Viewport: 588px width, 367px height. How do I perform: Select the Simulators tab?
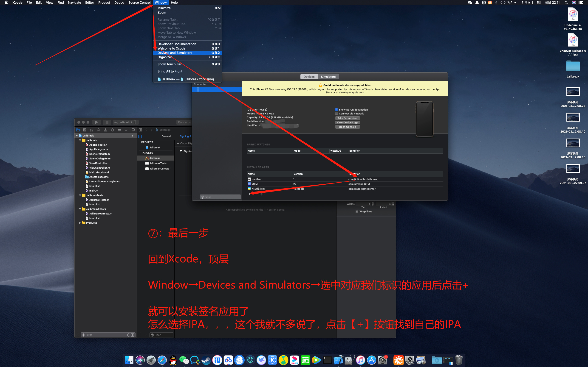click(x=328, y=77)
